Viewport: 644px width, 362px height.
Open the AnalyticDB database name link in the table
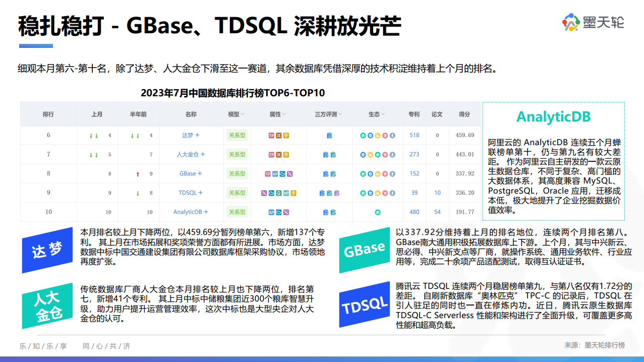188,212
